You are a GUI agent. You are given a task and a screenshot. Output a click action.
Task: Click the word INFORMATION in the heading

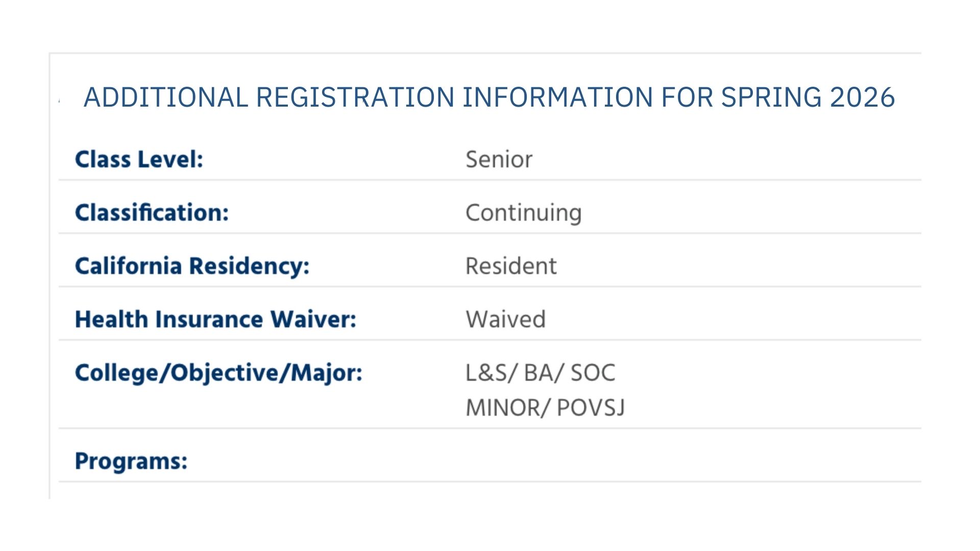[x=557, y=97]
